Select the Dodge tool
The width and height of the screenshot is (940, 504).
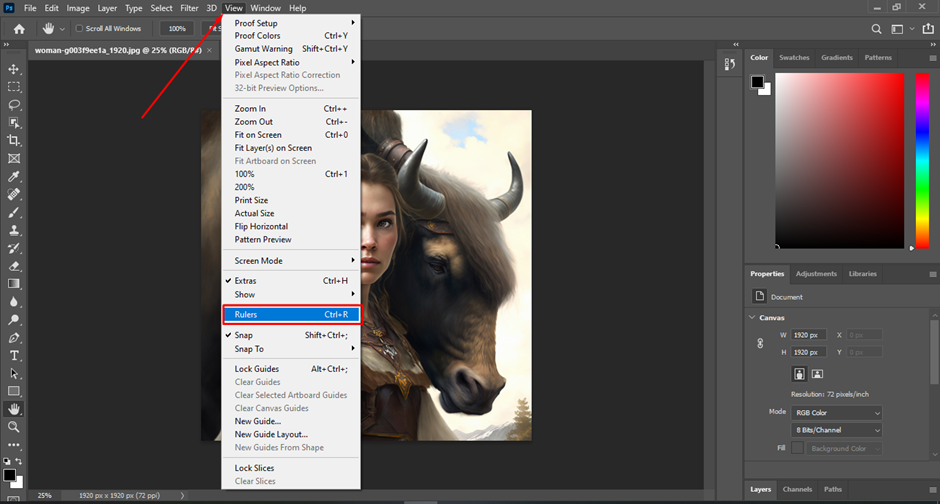[x=14, y=320]
